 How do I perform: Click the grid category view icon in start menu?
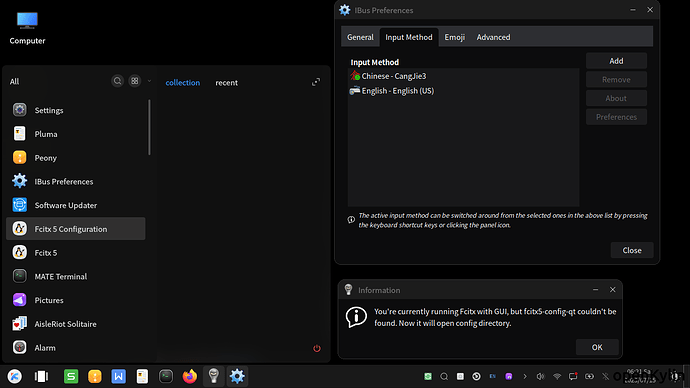[x=135, y=81]
